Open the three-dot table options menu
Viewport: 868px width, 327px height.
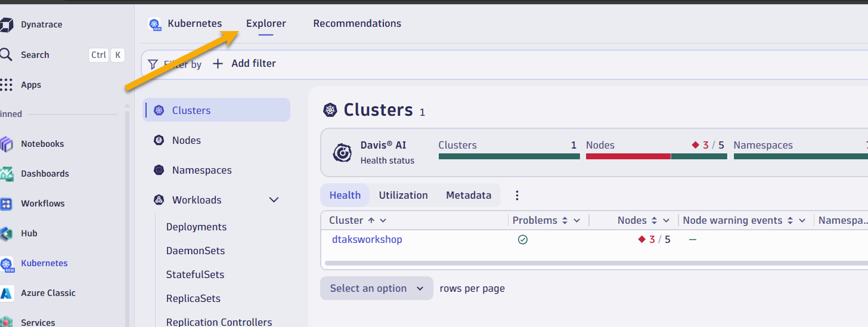(517, 195)
